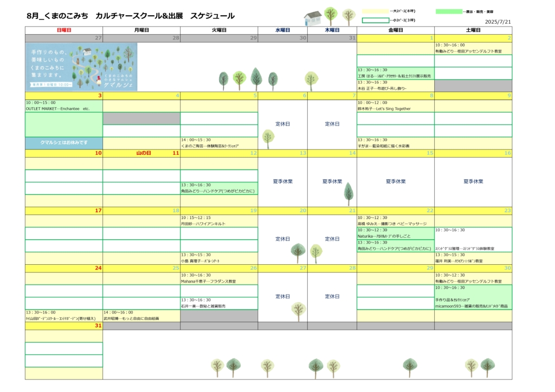Select the green-outlined 小スペース legend swatch
The width and height of the screenshot is (555, 392).
[375, 21]
